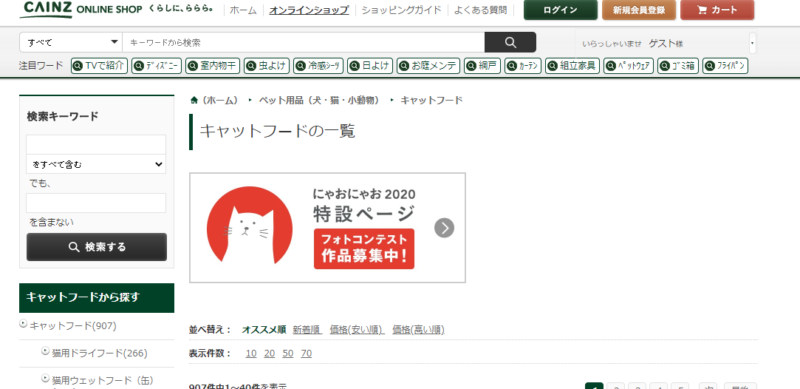The height and width of the screenshot is (389, 800).
Task: Click the 組立家具 trending keyword tag
Action: (x=572, y=66)
